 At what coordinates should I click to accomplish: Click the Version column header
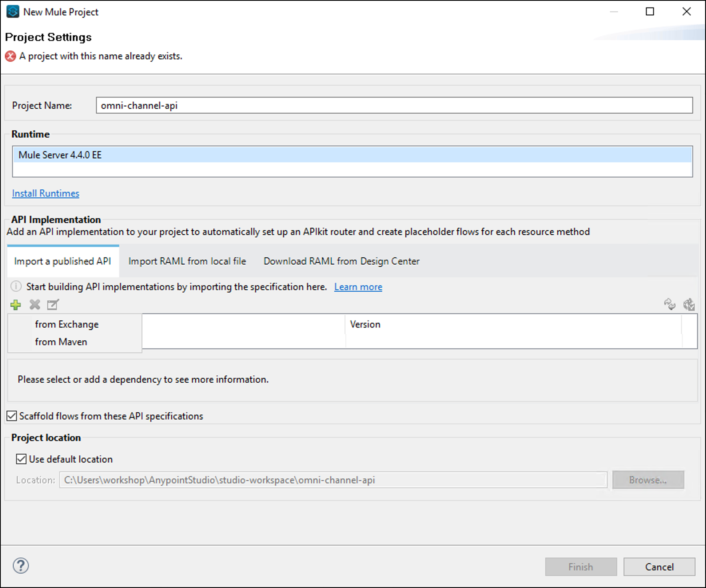[x=513, y=324]
